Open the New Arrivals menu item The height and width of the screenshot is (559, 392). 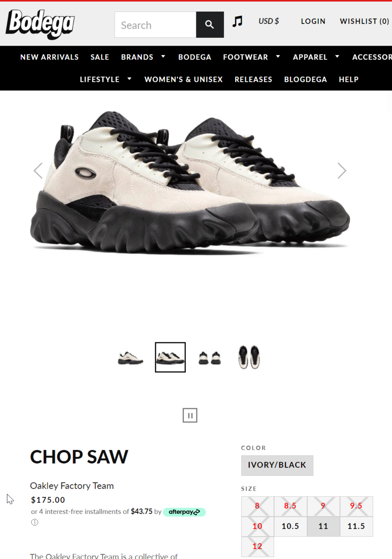49,57
